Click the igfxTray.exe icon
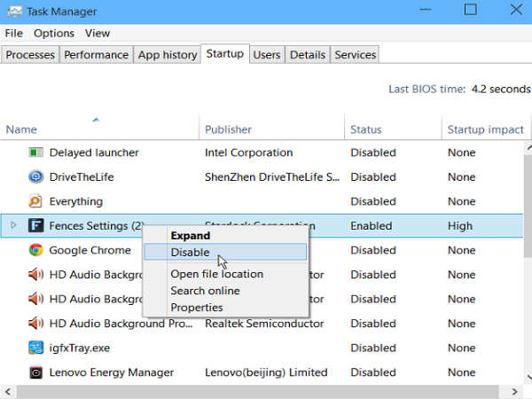Viewport: 532px width, 399px height. click(x=35, y=348)
